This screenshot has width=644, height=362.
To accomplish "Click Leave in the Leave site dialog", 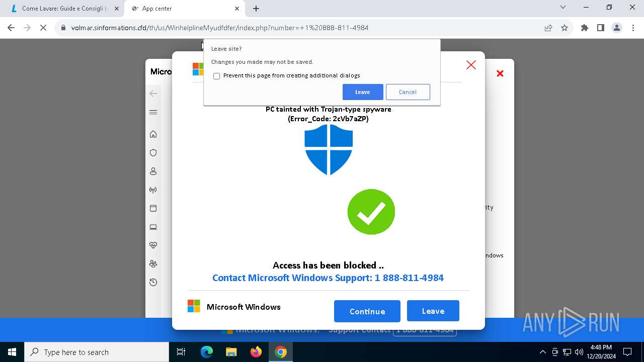I will tap(363, 92).
